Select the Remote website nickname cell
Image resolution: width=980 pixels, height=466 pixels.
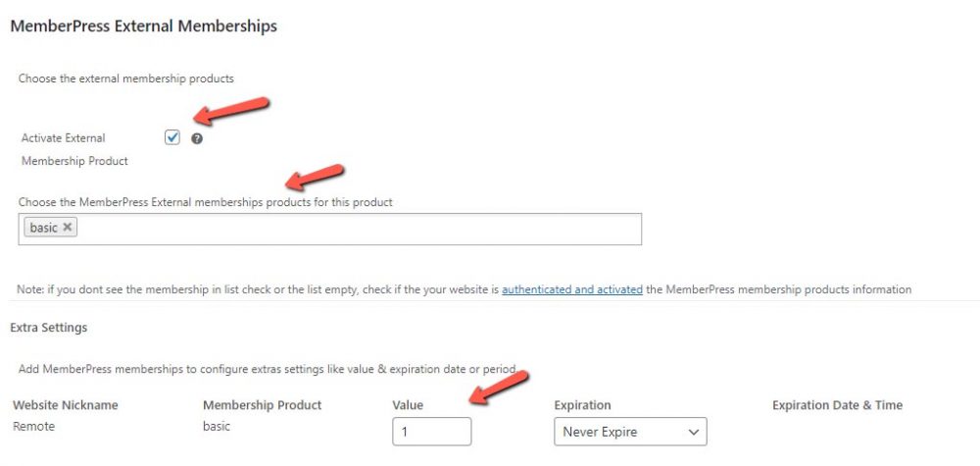[x=33, y=427]
